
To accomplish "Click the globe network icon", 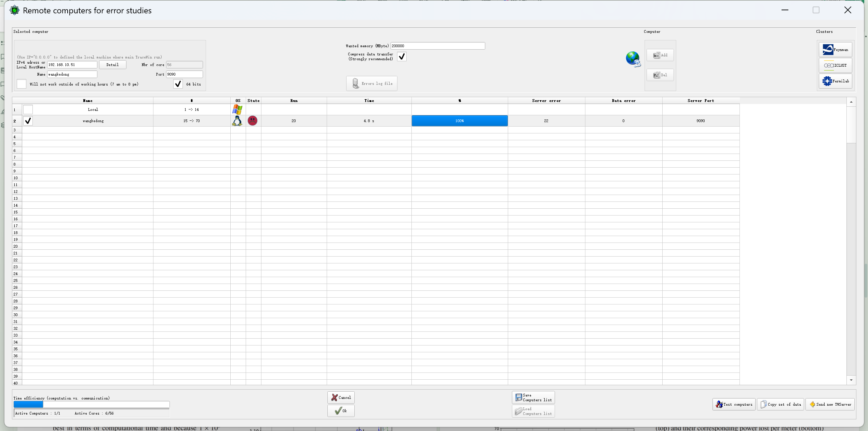I will click(x=633, y=59).
